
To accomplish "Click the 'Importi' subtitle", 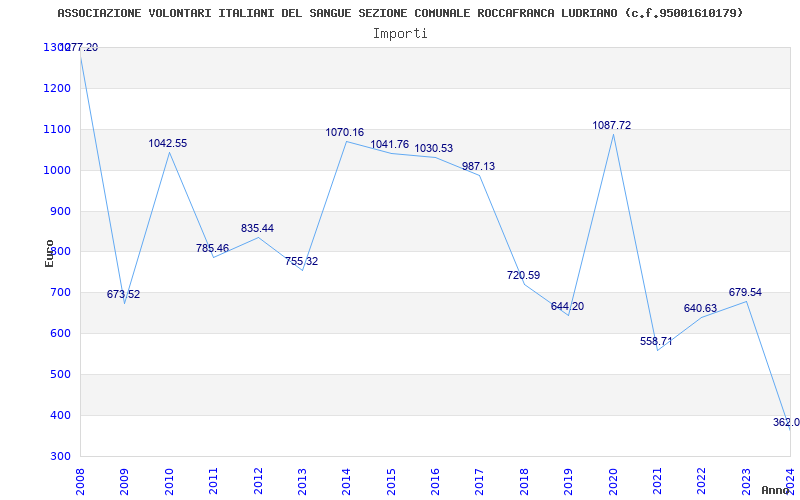I will [400, 33].
